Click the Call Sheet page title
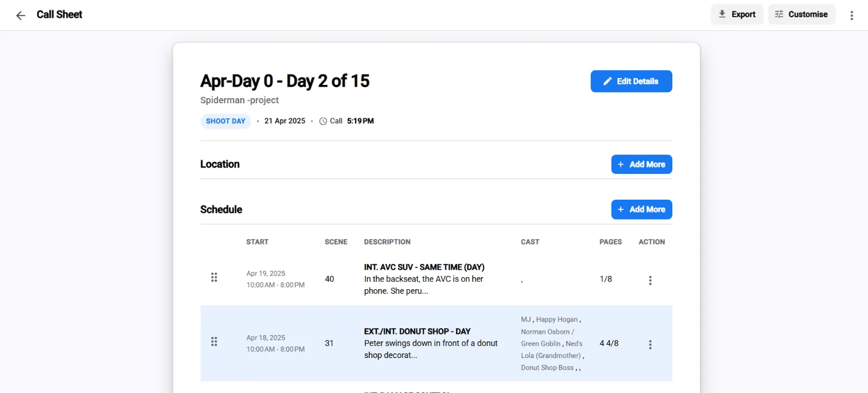The height and width of the screenshot is (393, 868). 60,15
